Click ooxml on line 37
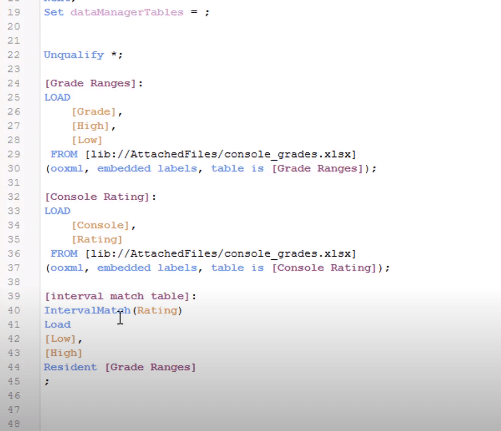 pos(67,268)
